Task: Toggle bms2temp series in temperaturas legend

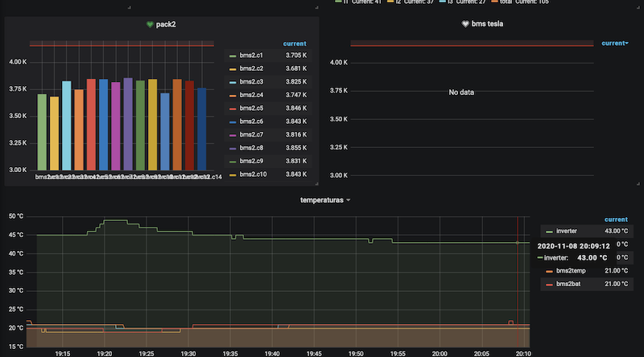Action: coord(571,271)
